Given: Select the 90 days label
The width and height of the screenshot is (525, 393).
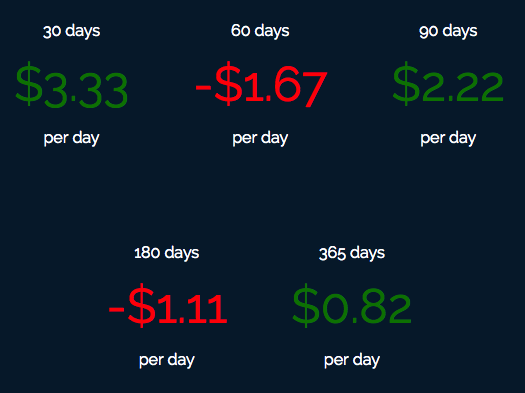Looking at the screenshot, I should point(448,31).
